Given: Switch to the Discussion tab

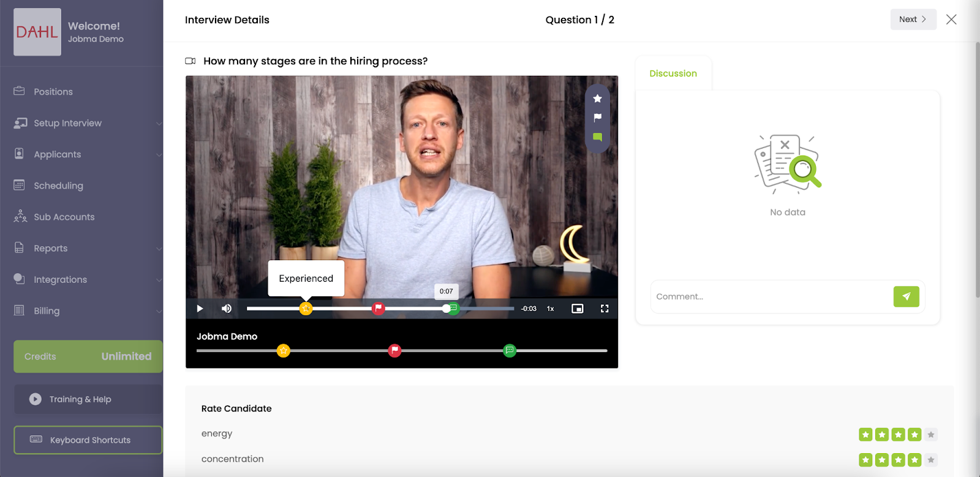Looking at the screenshot, I should [673, 73].
